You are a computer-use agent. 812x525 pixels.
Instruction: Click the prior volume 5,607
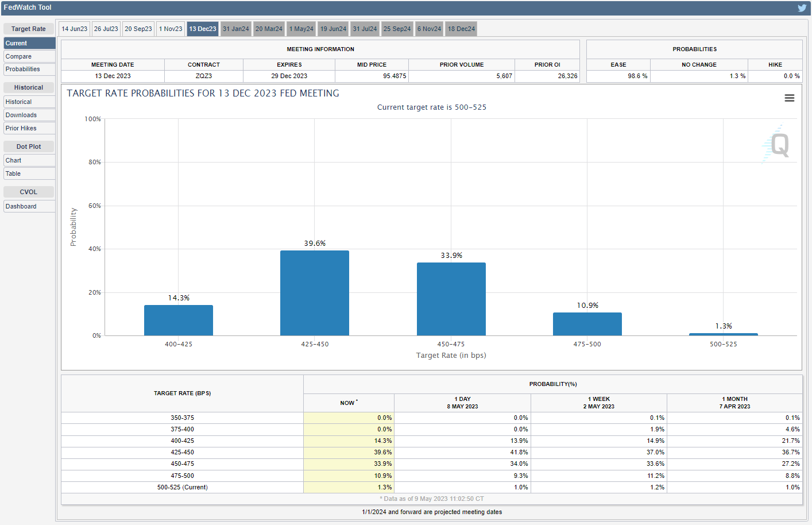point(504,76)
